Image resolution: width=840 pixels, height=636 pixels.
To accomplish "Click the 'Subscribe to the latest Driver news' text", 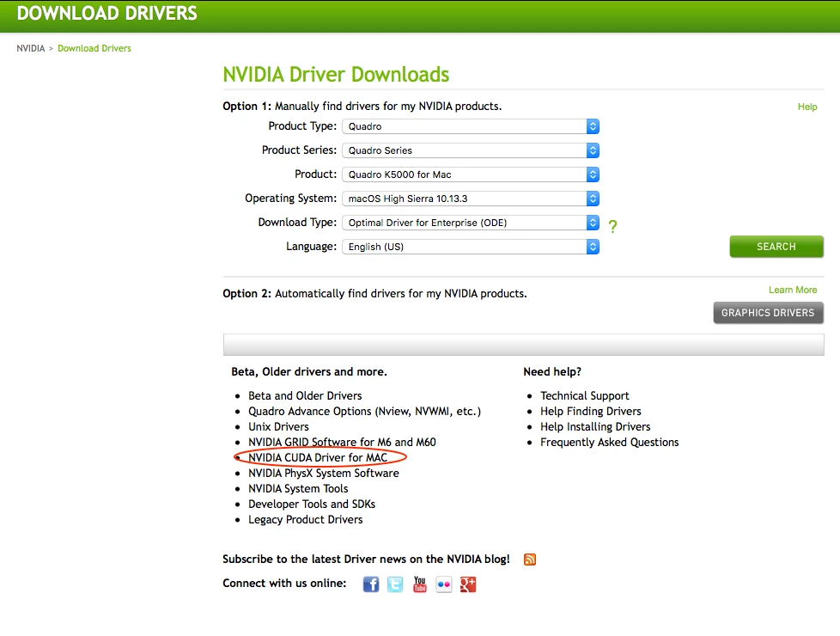I will point(366,560).
